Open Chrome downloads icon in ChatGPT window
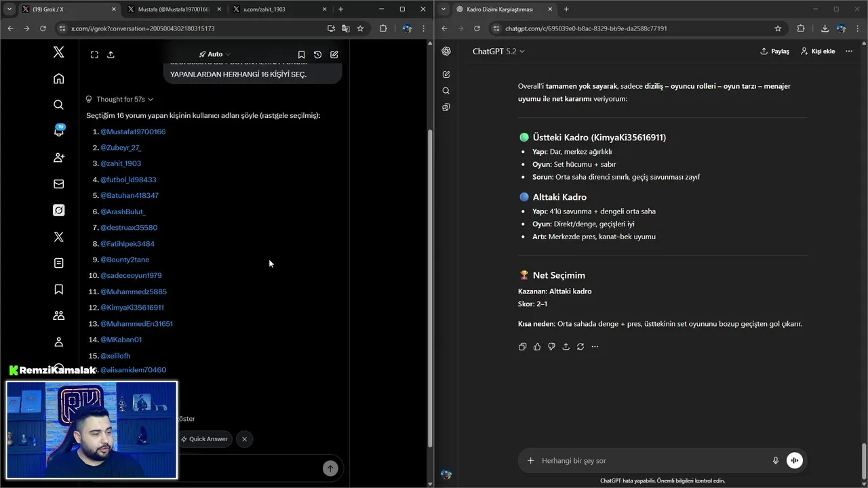The width and height of the screenshot is (868, 488). coord(825,28)
